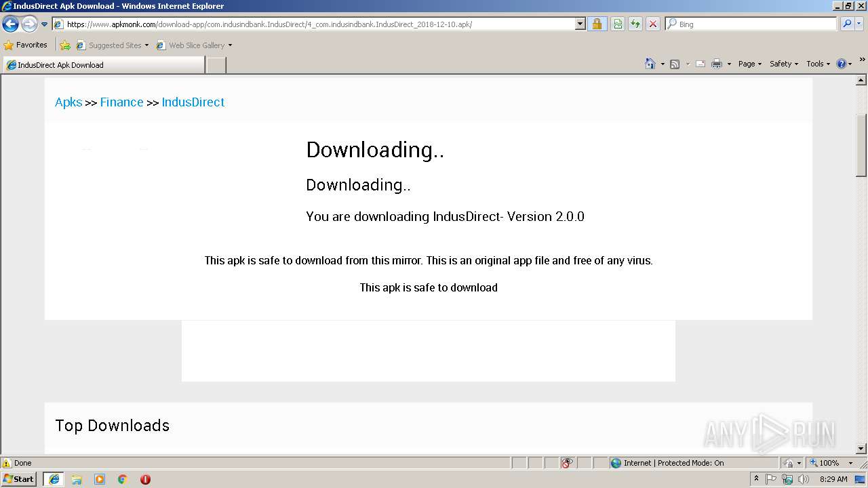Viewport: 868px width, 488px height.
Task: Go back with the Back arrow button
Action: [x=11, y=24]
